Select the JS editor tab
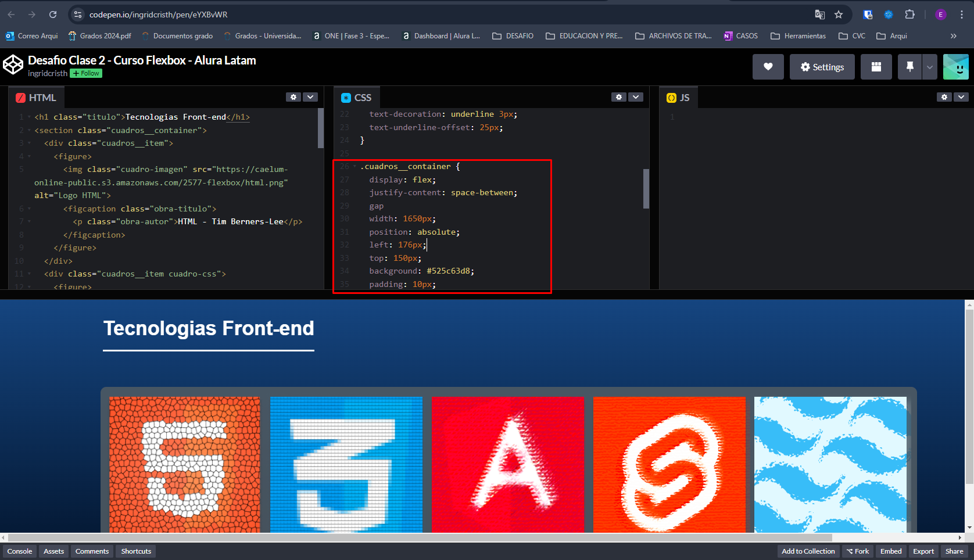 (x=678, y=98)
